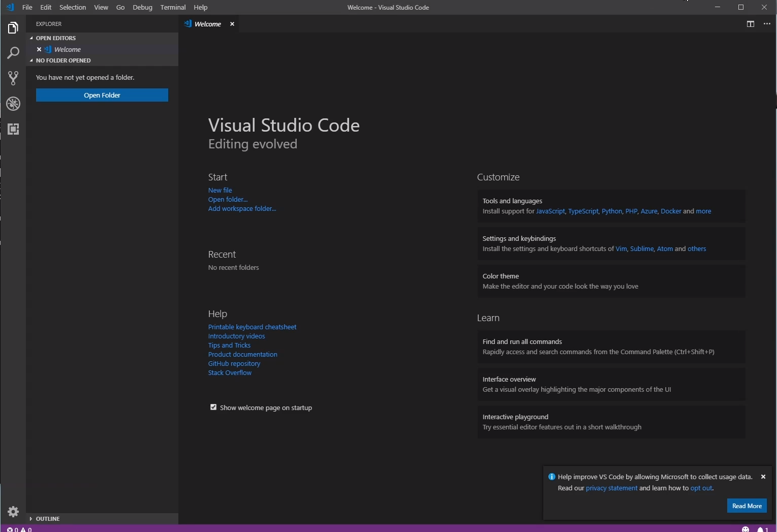Open the notifications bell in status bar
Image resolution: width=777 pixels, height=532 pixels.
762,529
